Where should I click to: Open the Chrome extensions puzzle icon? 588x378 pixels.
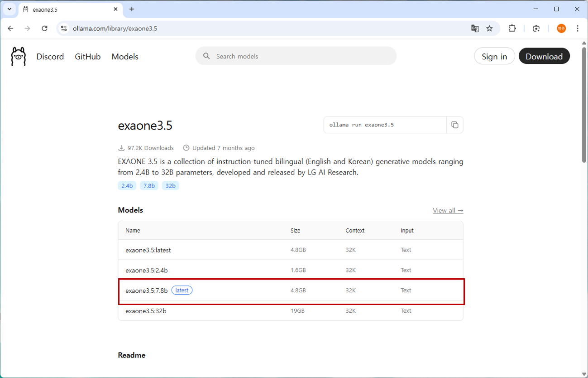(x=512, y=29)
